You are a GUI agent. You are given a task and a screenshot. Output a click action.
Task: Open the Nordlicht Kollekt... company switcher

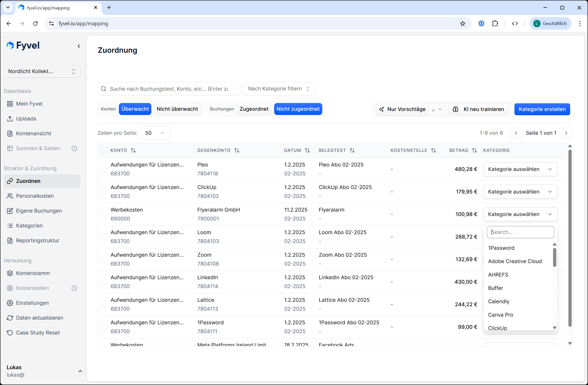[x=42, y=71]
